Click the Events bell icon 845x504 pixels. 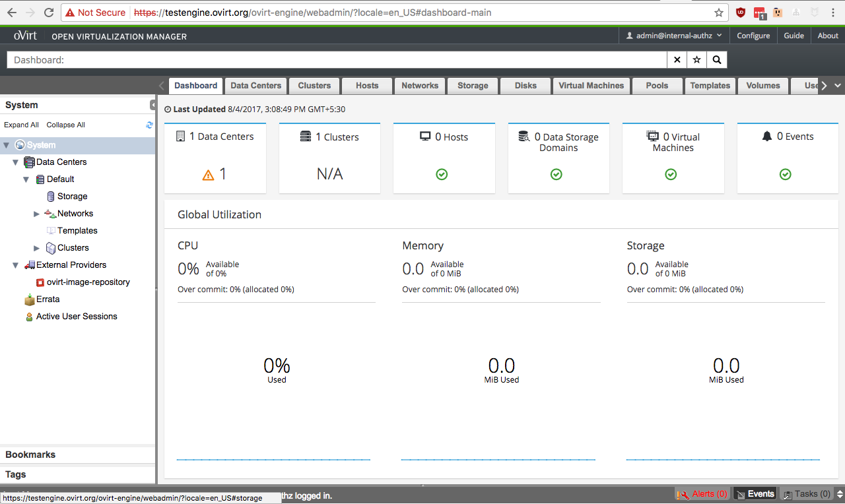pos(766,137)
